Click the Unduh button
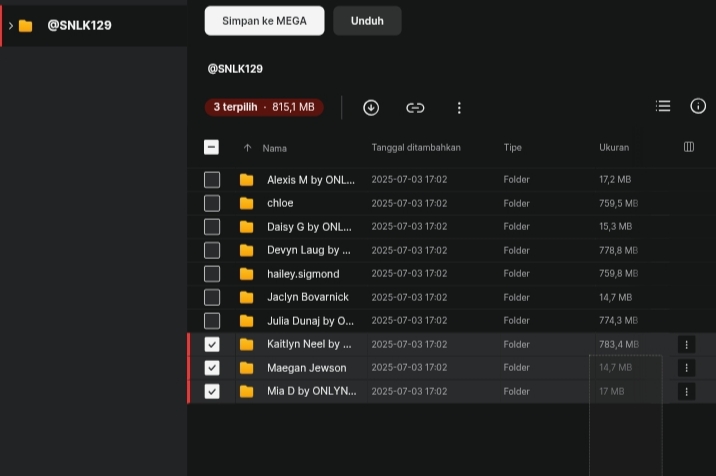Screen dimensions: 716x476 coord(367,21)
